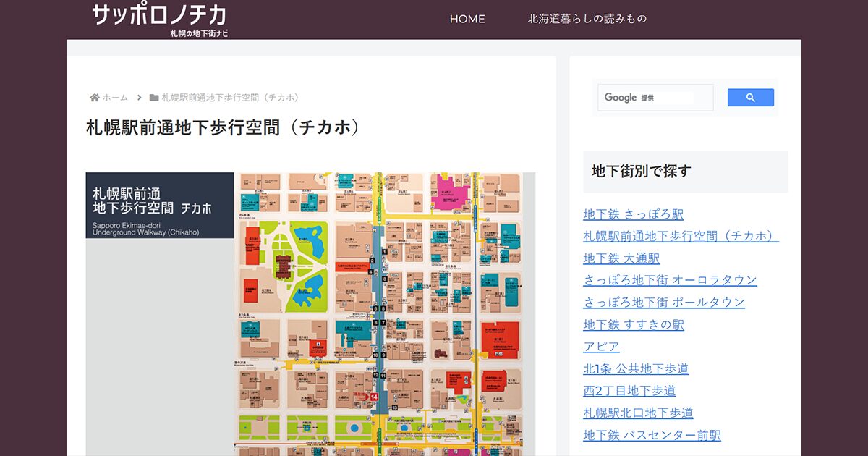The height and width of the screenshot is (456, 868).
Task: Open the チカホ category link in the breadcrumb
Action: [230, 98]
